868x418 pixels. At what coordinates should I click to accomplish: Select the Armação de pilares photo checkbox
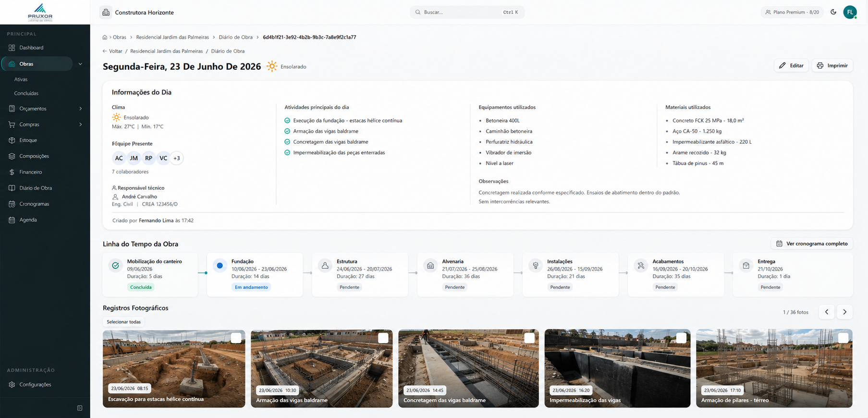click(x=843, y=338)
